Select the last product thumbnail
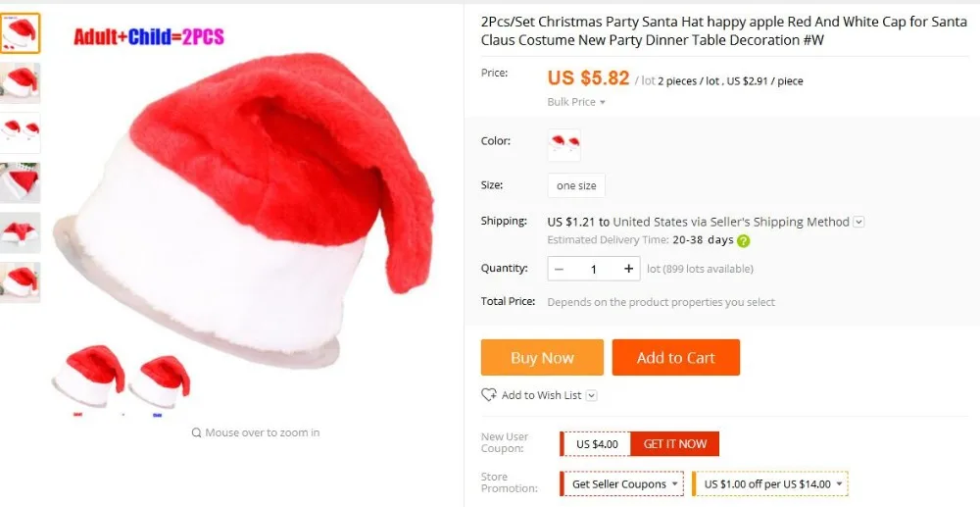This screenshot has height=507, width=980. click(20, 282)
